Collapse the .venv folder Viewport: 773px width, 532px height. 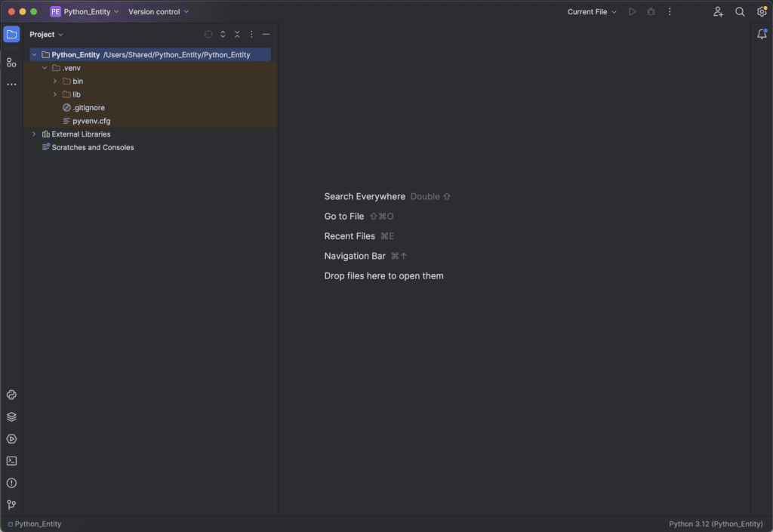pyautogui.click(x=45, y=68)
